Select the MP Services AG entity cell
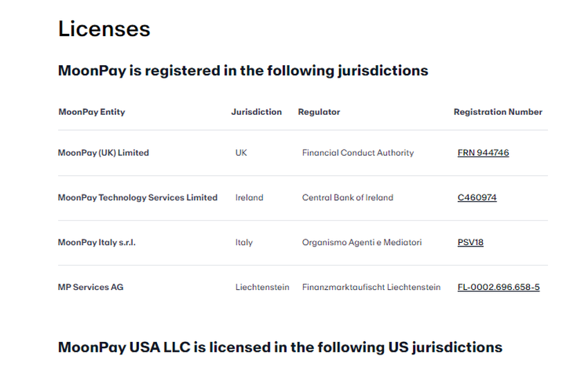 tap(91, 287)
